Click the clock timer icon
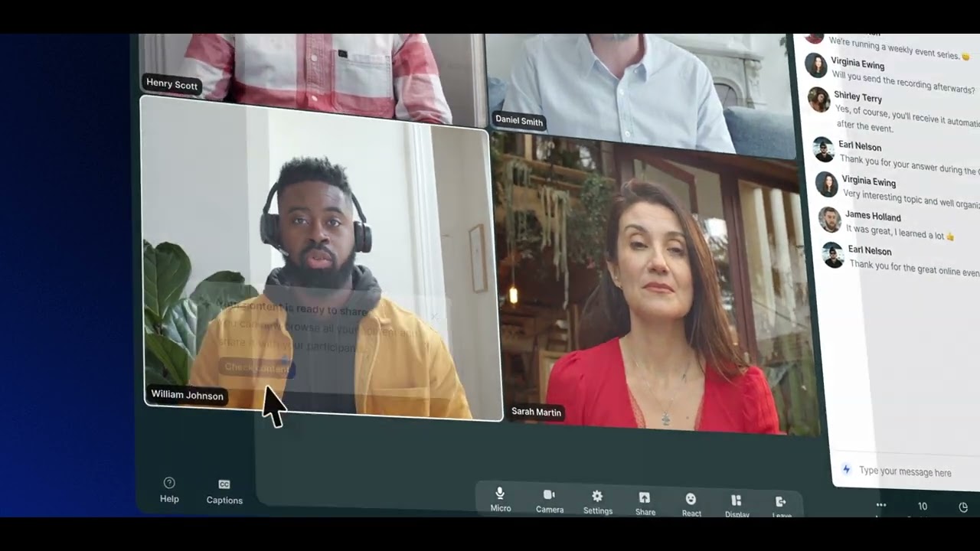Image resolution: width=980 pixels, height=551 pixels. (963, 507)
